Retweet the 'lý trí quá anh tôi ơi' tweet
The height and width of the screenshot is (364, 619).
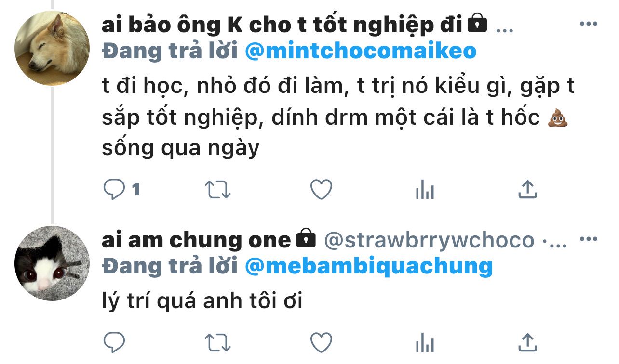pyautogui.click(x=218, y=343)
